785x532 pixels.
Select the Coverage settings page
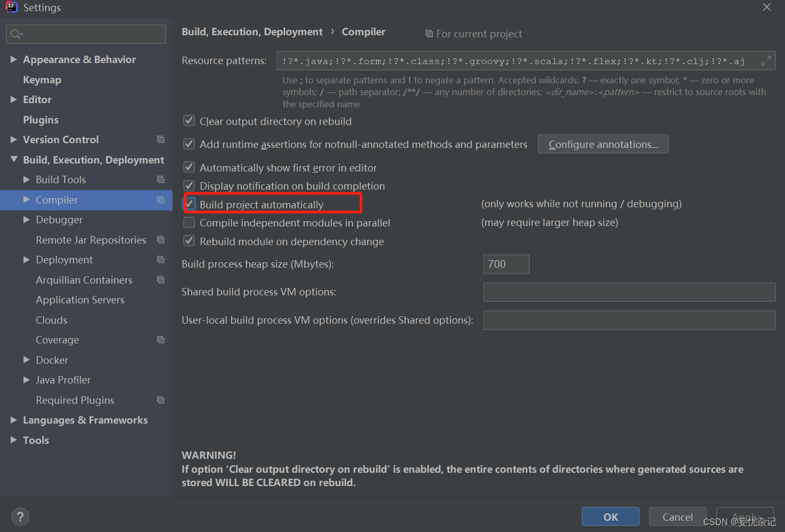click(57, 340)
